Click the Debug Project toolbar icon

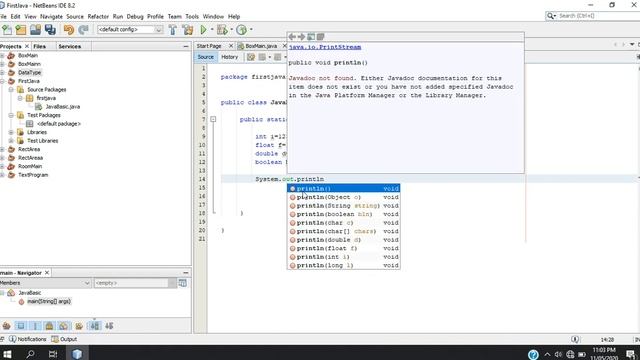[222, 29]
